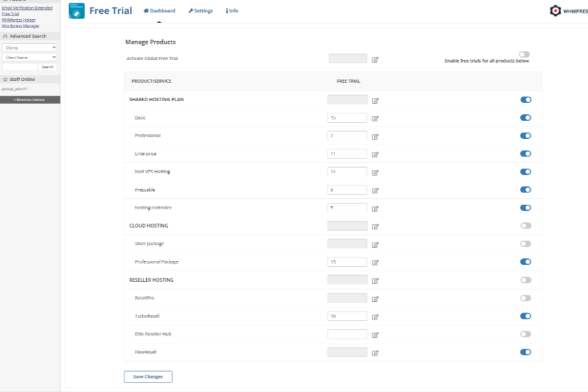
Task: Click edit icon next to Cloud Hosting
Action: coord(375,226)
